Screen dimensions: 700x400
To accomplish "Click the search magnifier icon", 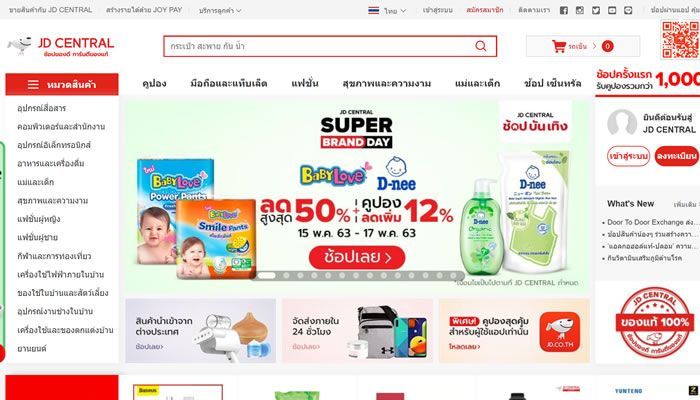I will pos(481,46).
